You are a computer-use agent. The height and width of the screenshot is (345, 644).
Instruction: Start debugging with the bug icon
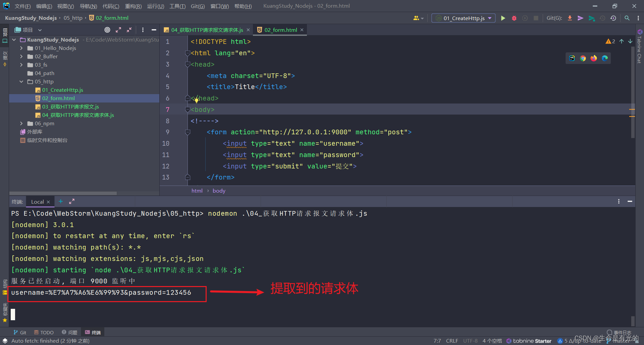(x=514, y=18)
